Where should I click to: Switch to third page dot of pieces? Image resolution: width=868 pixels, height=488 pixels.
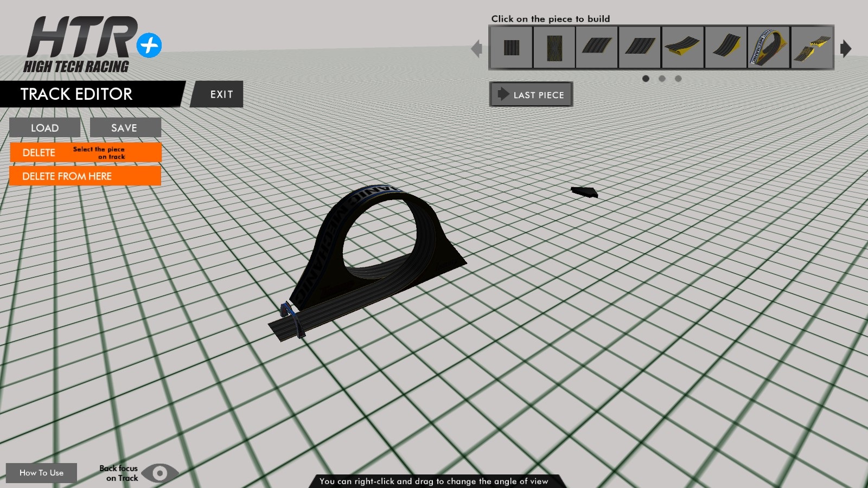[678, 79]
